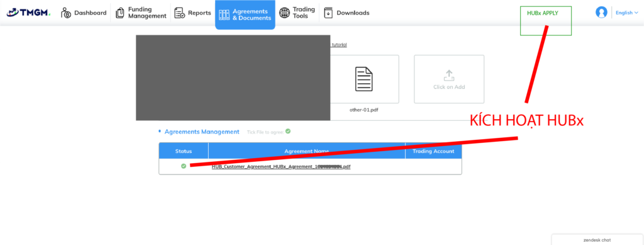The width and height of the screenshot is (644, 245).
Task: Click the Agreements & Documents binders icon
Action: click(225, 14)
